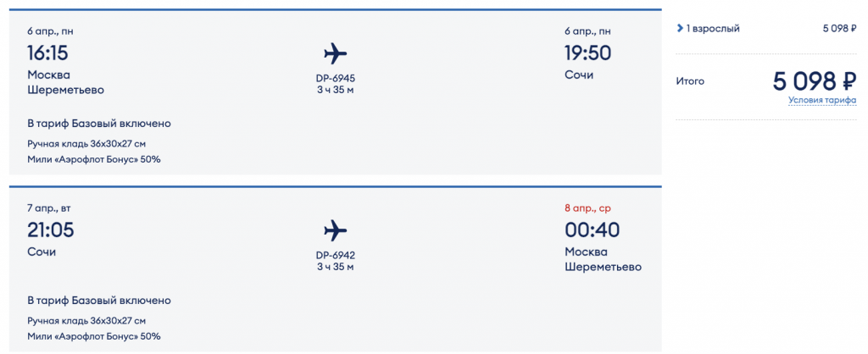Click the Итого total label
The image size is (868, 354).
tap(690, 81)
